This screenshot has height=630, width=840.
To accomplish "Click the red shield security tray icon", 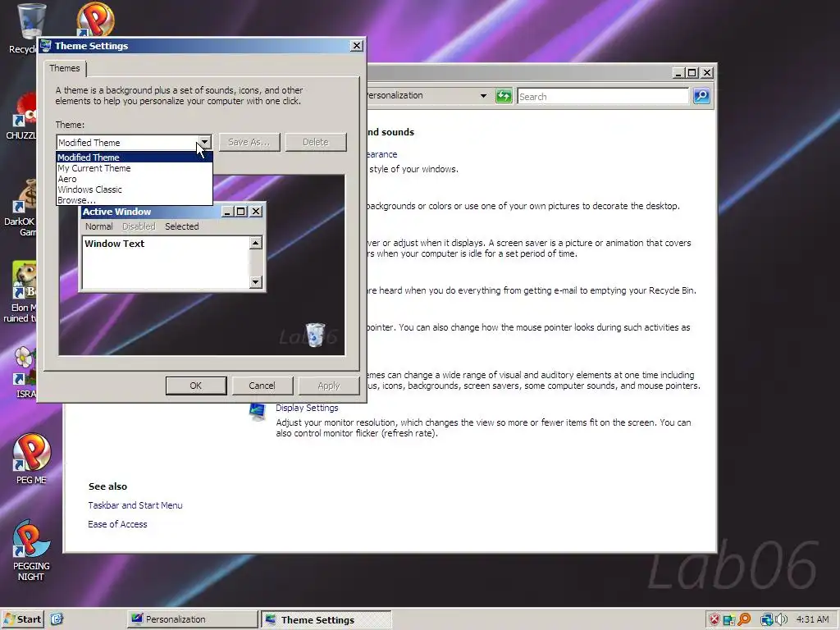I will (x=714, y=620).
